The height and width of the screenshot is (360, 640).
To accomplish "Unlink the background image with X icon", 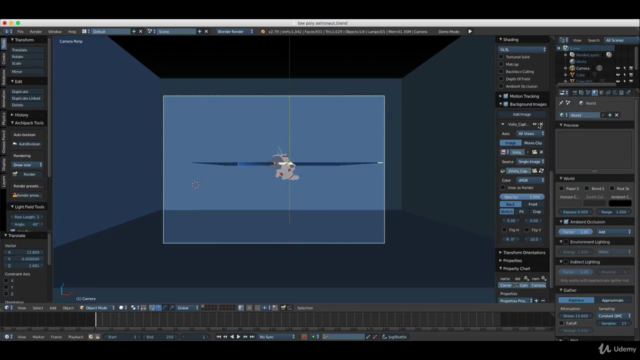I will coord(541,152).
